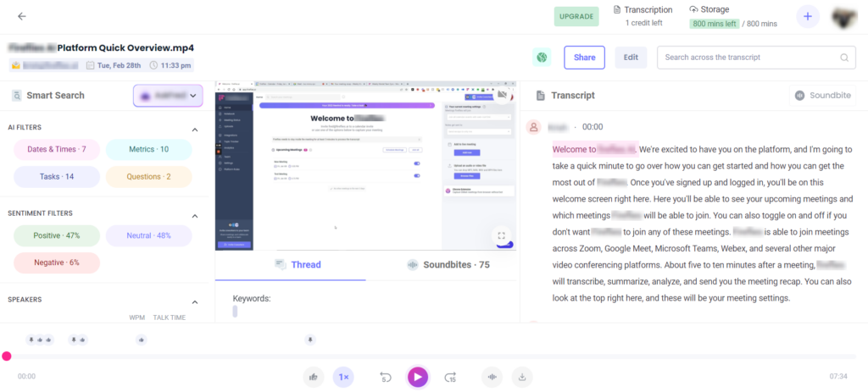Screen dimensions: 868x392
Task: Skip forward 15 seconds
Action: (x=450, y=377)
